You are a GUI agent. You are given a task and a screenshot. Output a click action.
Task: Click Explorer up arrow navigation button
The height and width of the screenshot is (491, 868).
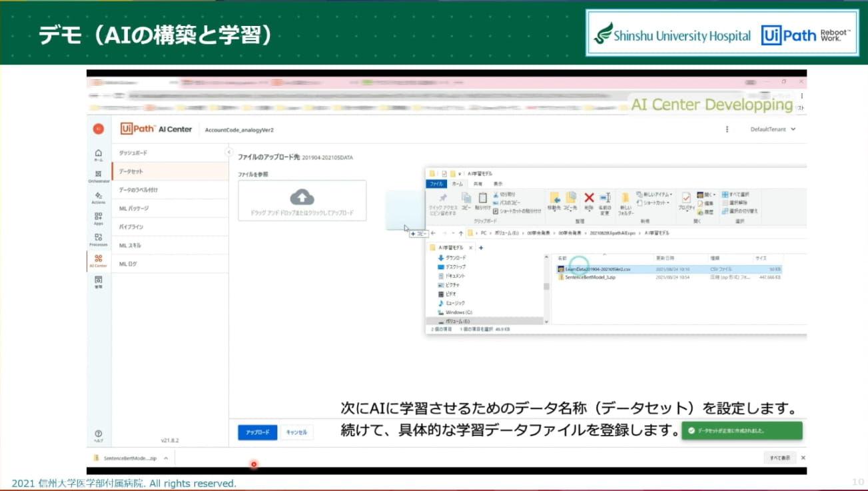coord(460,233)
